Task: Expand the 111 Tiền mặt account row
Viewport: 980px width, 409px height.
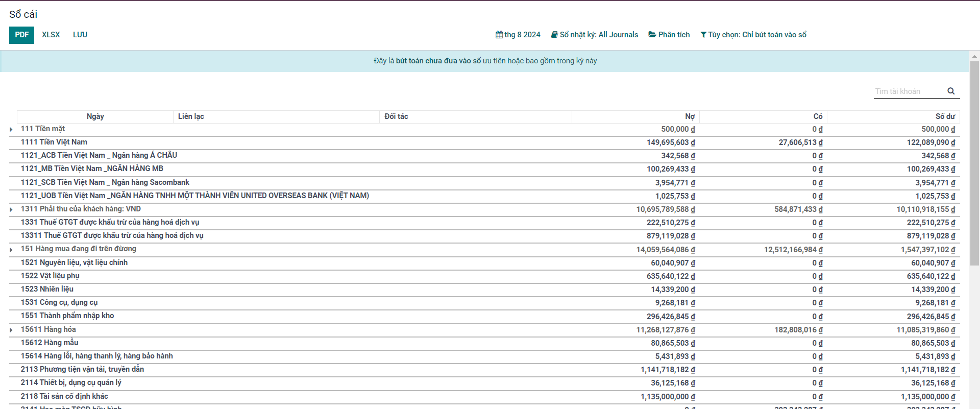Action: point(11,130)
